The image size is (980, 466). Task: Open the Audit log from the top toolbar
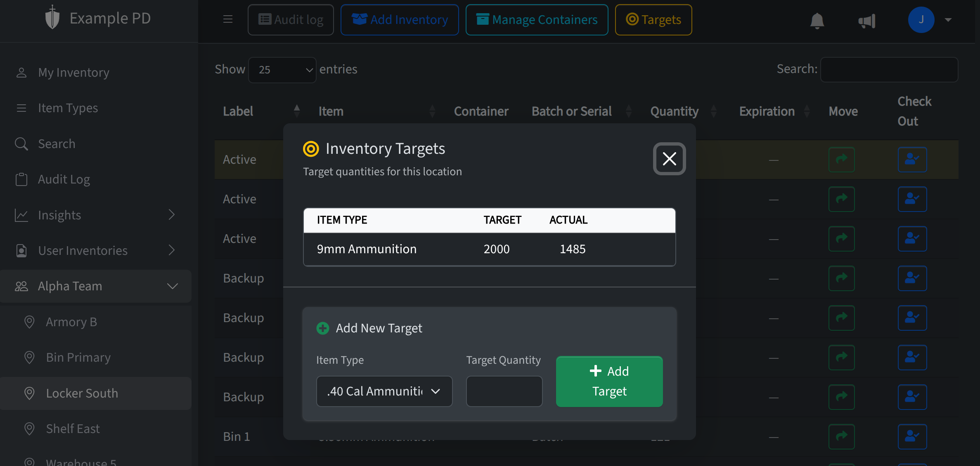tap(290, 19)
